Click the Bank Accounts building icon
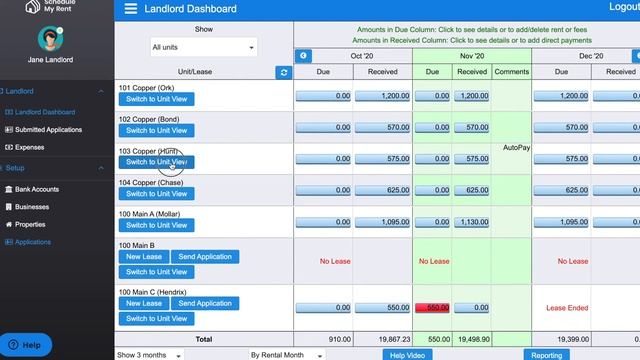 (x=9, y=189)
